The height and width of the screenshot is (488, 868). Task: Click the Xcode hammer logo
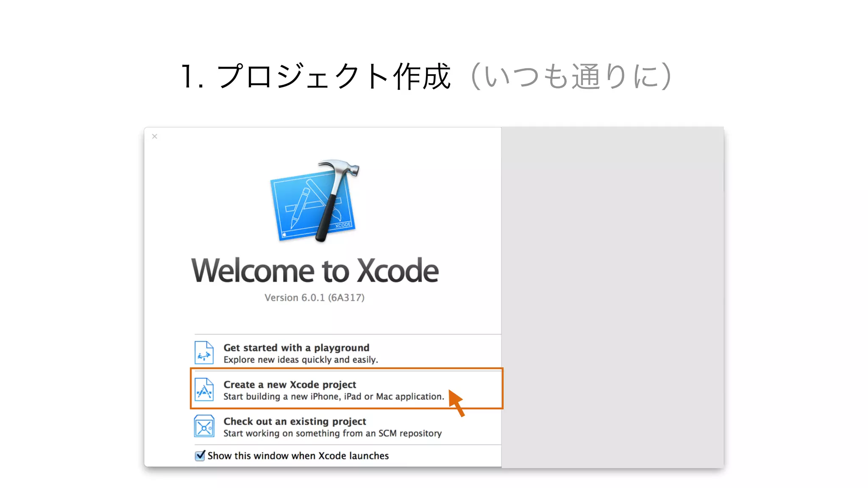pyautogui.click(x=314, y=201)
